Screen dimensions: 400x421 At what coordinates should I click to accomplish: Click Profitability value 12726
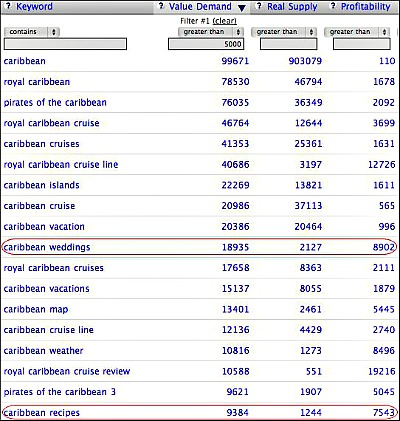[381, 164]
